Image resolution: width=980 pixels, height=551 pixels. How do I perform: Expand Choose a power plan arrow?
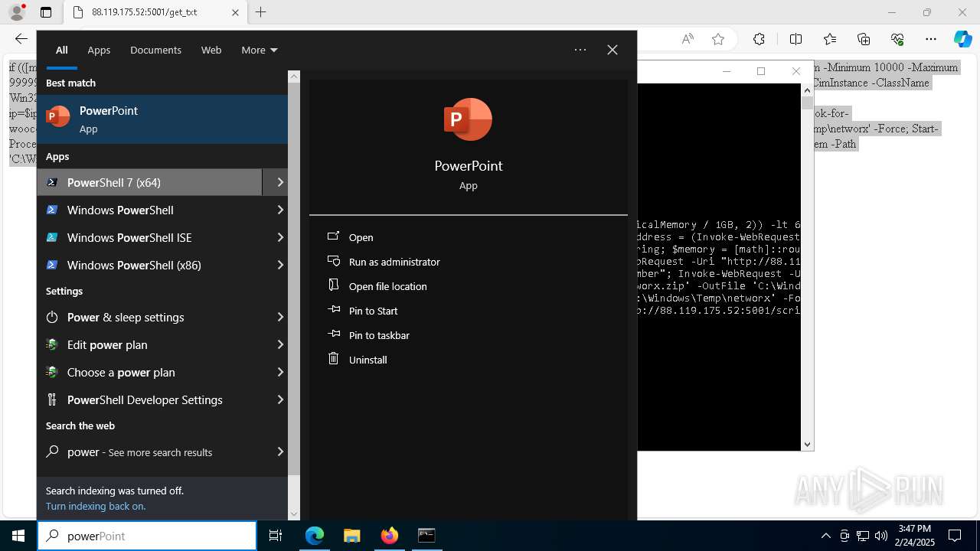pyautogui.click(x=280, y=372)
